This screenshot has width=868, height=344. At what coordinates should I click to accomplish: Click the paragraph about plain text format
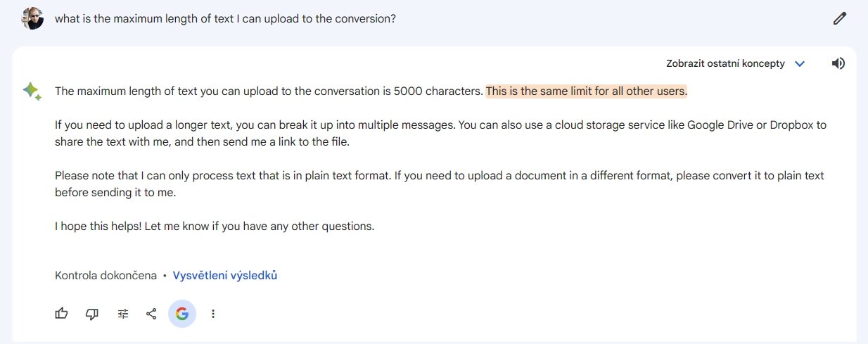439,183
